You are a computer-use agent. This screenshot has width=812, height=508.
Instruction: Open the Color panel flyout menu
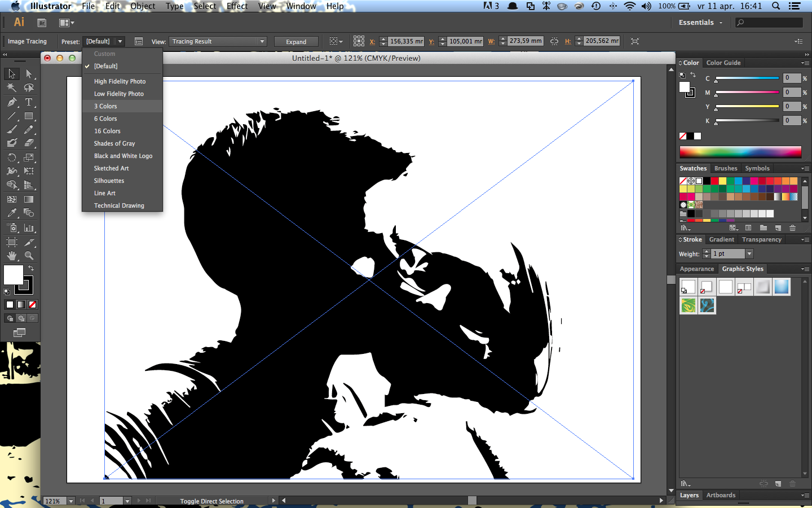point(805,63)
